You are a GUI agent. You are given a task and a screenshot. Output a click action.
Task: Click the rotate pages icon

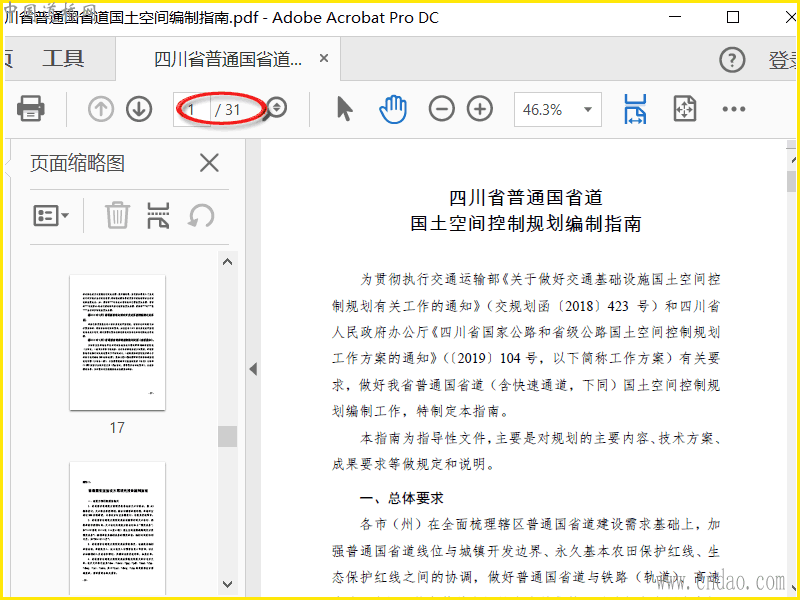tap(201, 216)
